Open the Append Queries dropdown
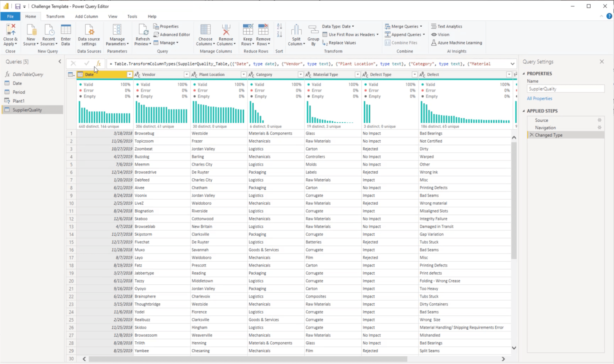 (405, 34)
